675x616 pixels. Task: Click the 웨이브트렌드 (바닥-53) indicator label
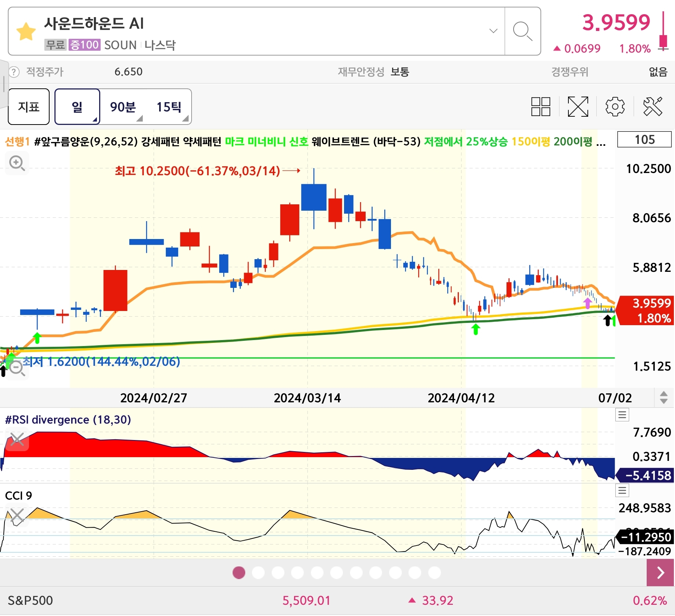click(x=366, y=142)
